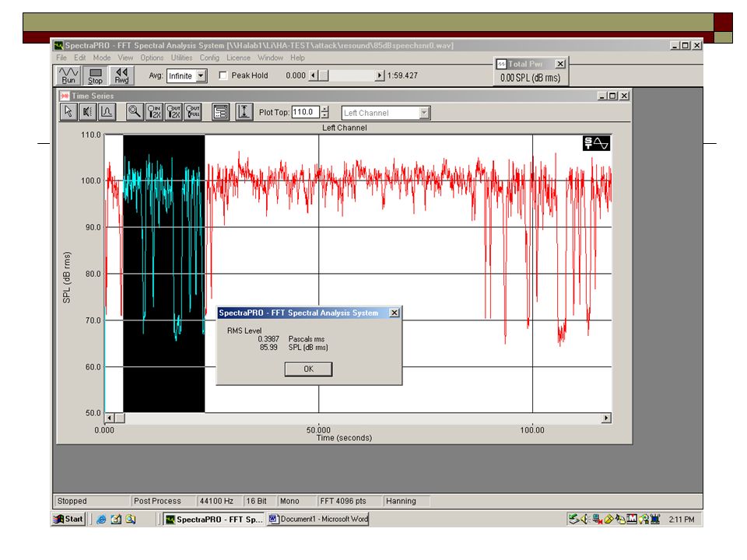This screenshot has width=747, height=560.
Task: Click the Hanning status bar field
Action: pos(406,501)
